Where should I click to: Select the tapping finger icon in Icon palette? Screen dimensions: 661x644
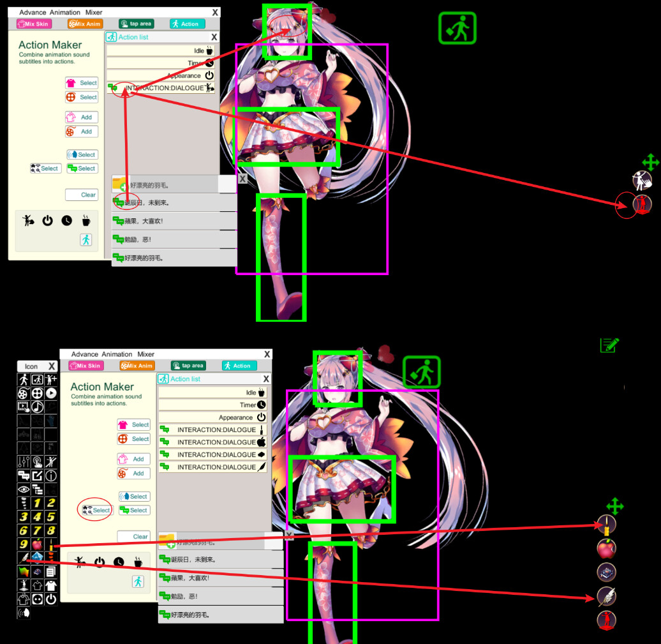(x=38, y=461)
